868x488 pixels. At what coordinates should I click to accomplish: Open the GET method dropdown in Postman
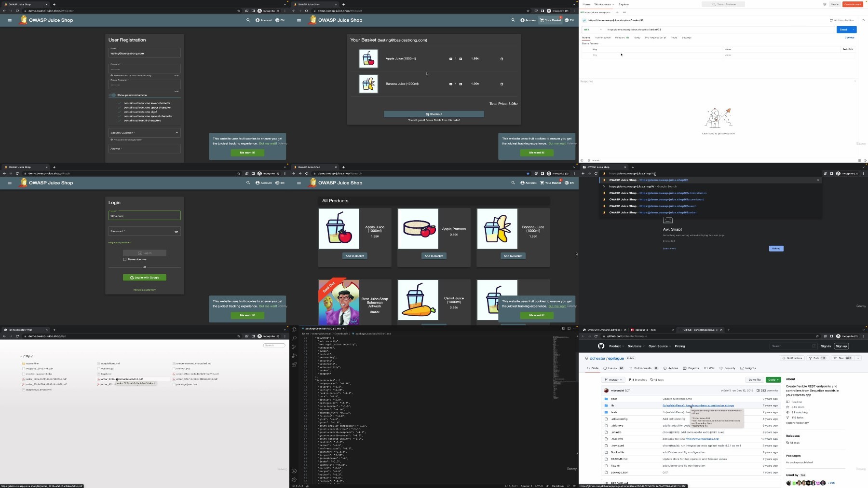[593, 29]
